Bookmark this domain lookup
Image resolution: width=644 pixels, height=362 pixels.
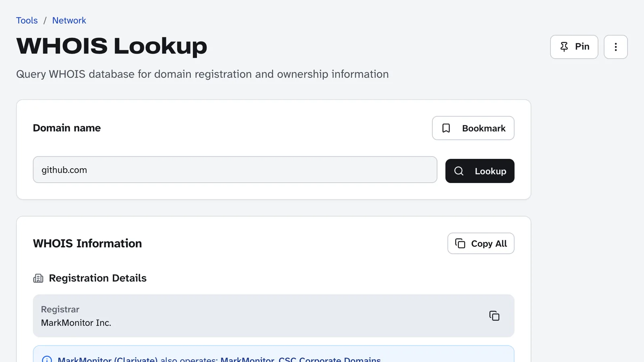click(x=473, y=128)
